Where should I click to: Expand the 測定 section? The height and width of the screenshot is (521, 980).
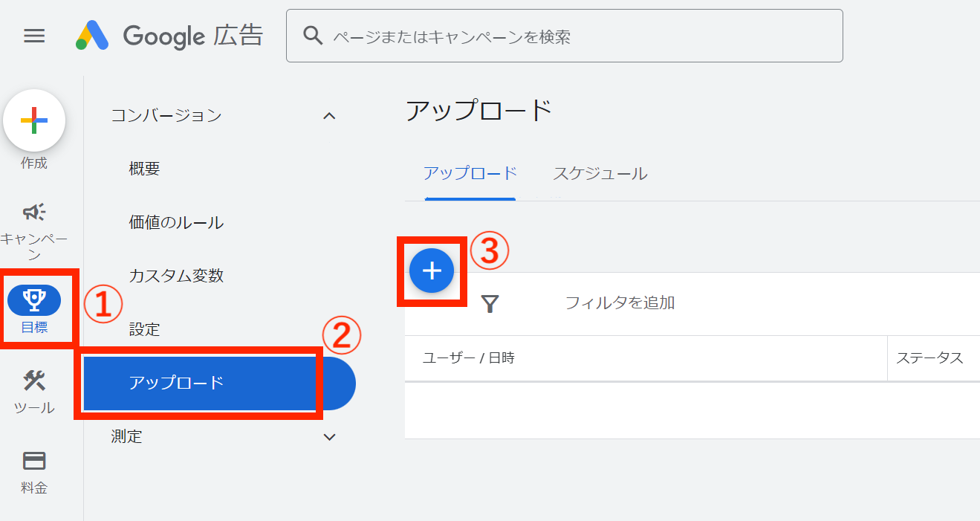click(328, 436)
